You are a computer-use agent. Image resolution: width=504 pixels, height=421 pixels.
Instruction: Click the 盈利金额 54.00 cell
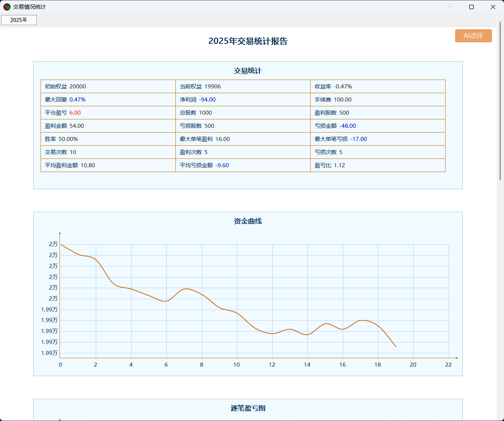point(108,126)
